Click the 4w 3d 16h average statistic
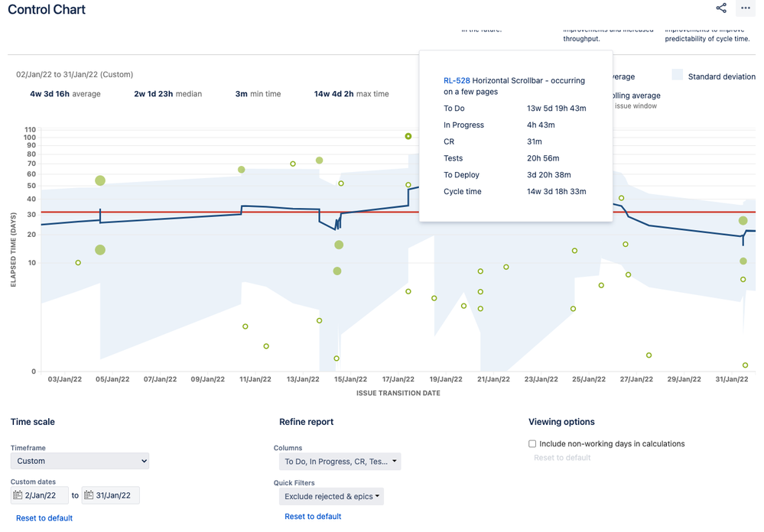This screenshot has width=764, height=532. [65, 94]
